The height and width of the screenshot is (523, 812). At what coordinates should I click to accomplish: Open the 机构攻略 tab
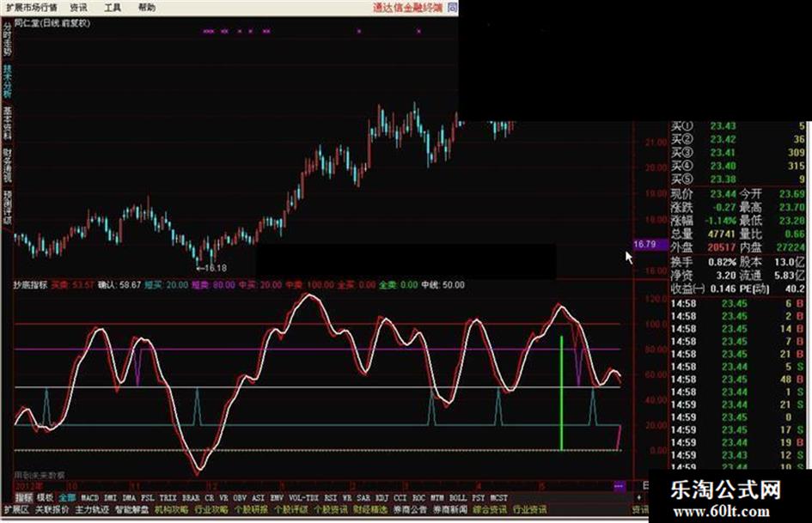171,509
